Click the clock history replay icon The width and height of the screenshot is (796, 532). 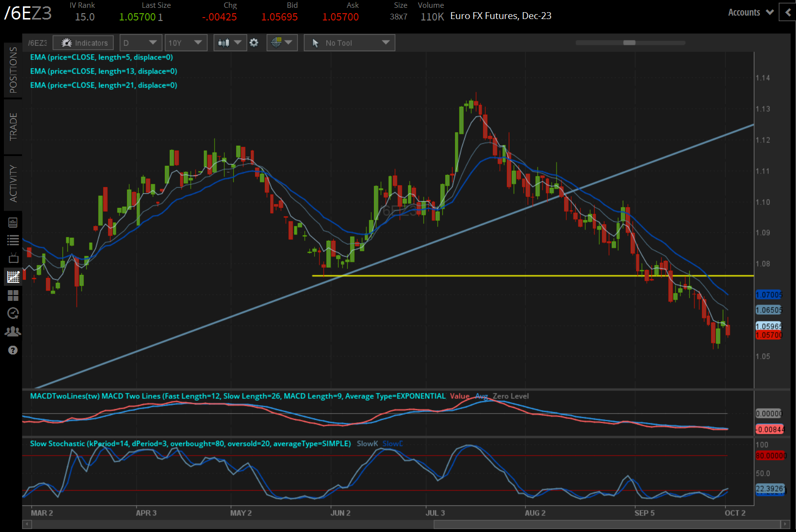[13, 313]
